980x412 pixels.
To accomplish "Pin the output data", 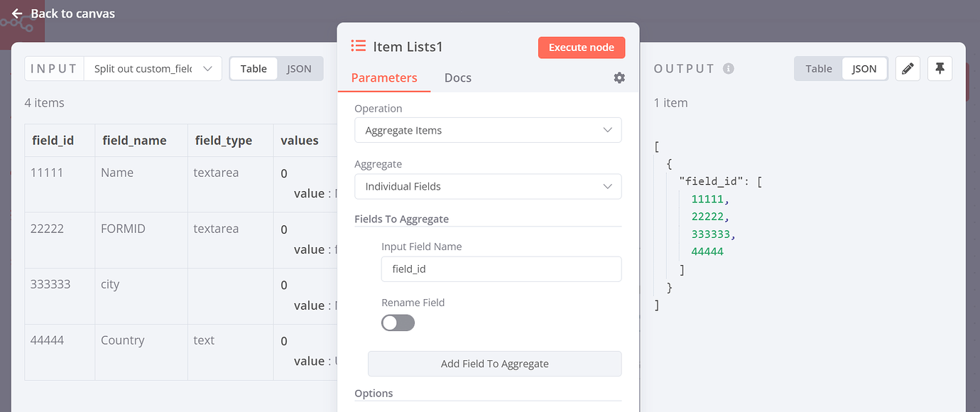I will pos(940,68).
